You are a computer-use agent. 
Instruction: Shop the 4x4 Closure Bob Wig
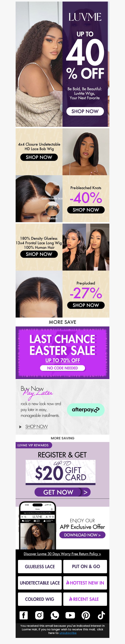39,157
